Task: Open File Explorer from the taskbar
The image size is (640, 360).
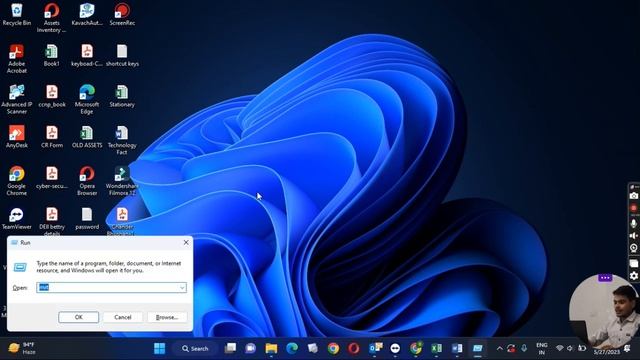Action: (271, 348)
